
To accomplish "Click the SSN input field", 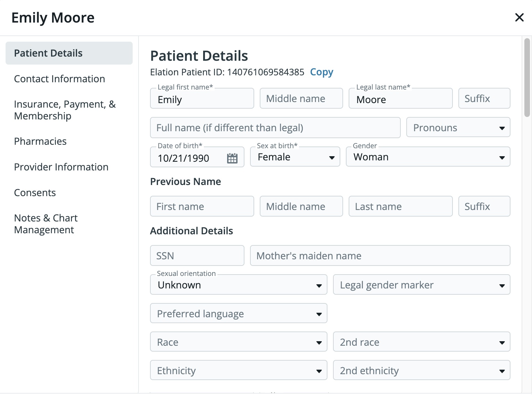I will coord(197,255).
